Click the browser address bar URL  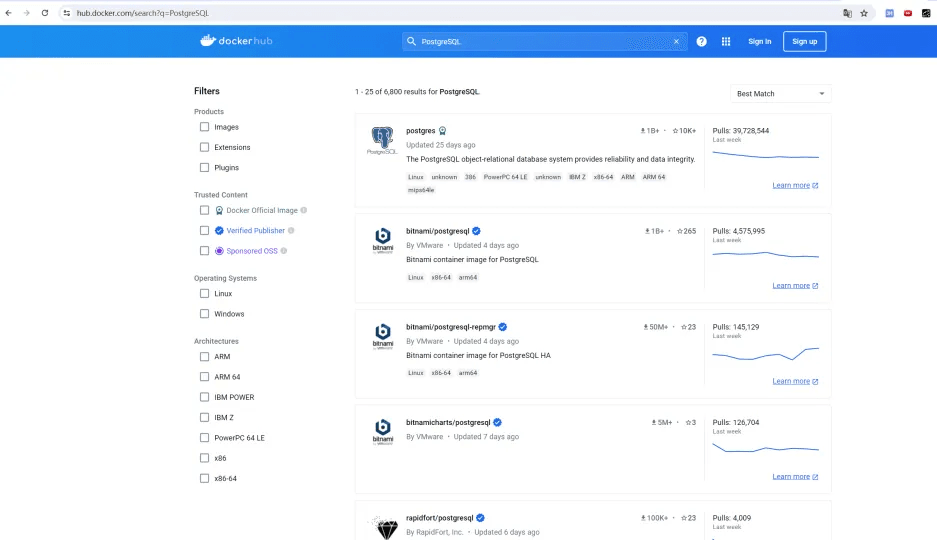pyautogui.click(x=143, y=13)
